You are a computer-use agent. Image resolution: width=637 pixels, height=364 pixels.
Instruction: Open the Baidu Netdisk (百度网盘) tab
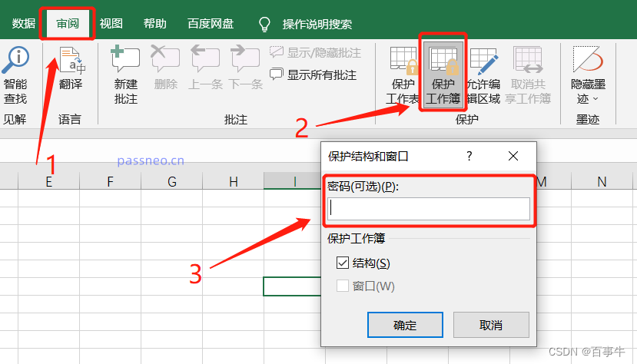click(x=211, y=24)
